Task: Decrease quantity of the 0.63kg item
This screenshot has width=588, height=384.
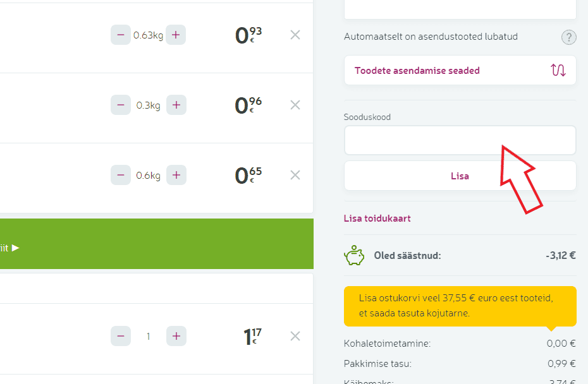Action: (120, 35)
